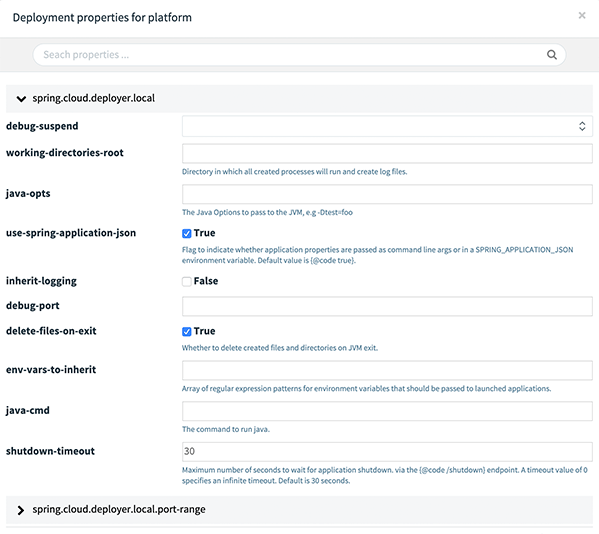This screenshot has width=599, height=534.
Task: Click the spring.cloud.deployer.local.port-range section title
Action: pos(119,509)
